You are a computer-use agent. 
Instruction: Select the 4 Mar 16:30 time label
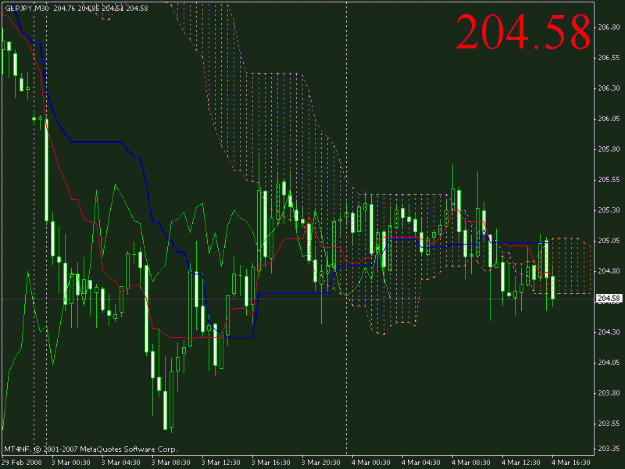click(570, 463)
